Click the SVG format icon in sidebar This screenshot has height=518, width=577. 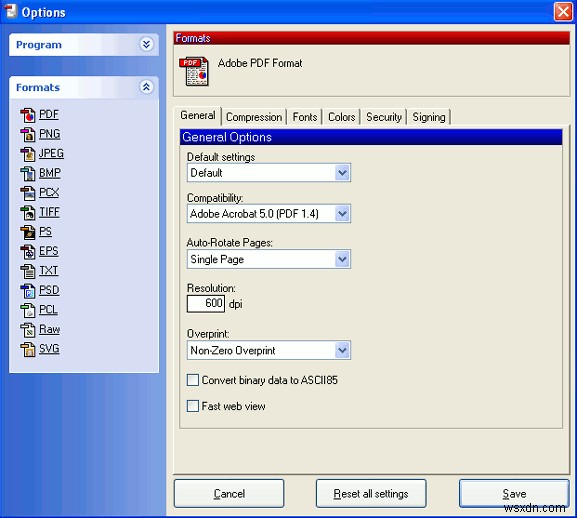coord(28,349)
